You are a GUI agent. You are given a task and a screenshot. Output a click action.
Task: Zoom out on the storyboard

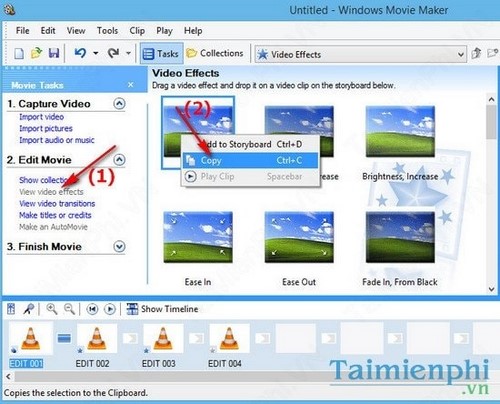pos(69,309)
